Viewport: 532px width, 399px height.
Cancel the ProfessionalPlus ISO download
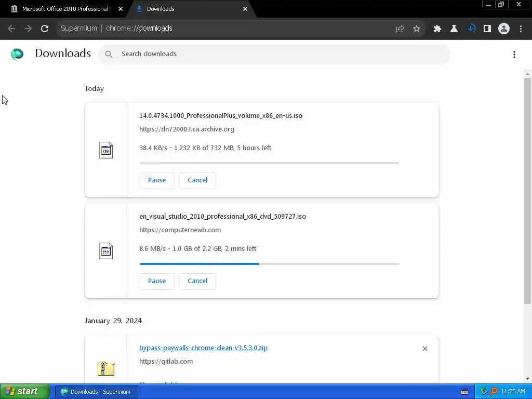197,180
